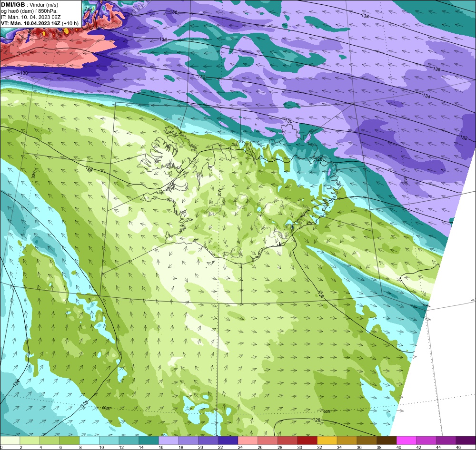The height and width of the screenshot is (450, 476).
Task: Pick the 4–6 m/s green legend swatch
Action: [50, 440]
